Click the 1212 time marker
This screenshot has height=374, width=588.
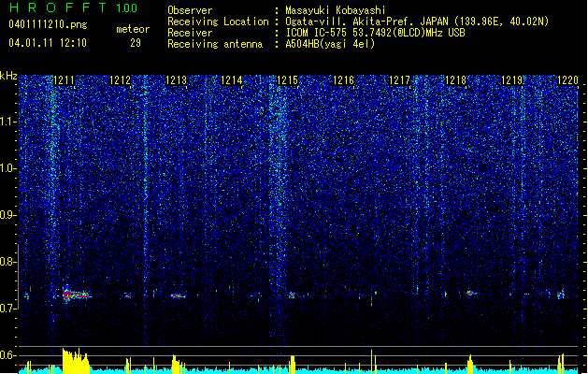[x=121, y=80]
